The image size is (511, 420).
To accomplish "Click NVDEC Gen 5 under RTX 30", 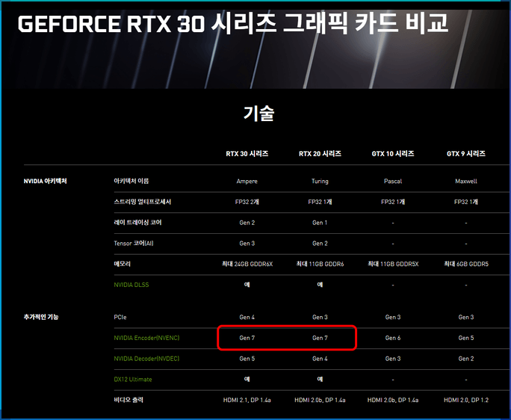I will click(247, 359).
